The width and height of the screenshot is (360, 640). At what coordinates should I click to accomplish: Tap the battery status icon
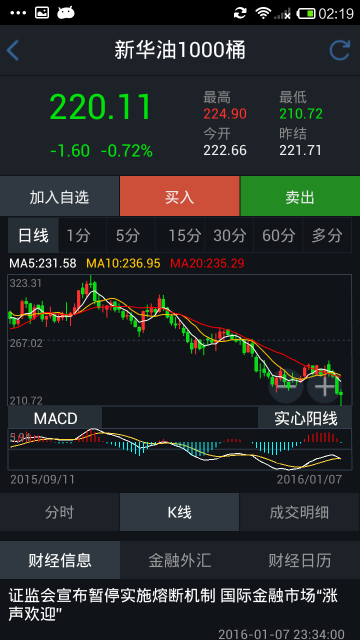306,13
